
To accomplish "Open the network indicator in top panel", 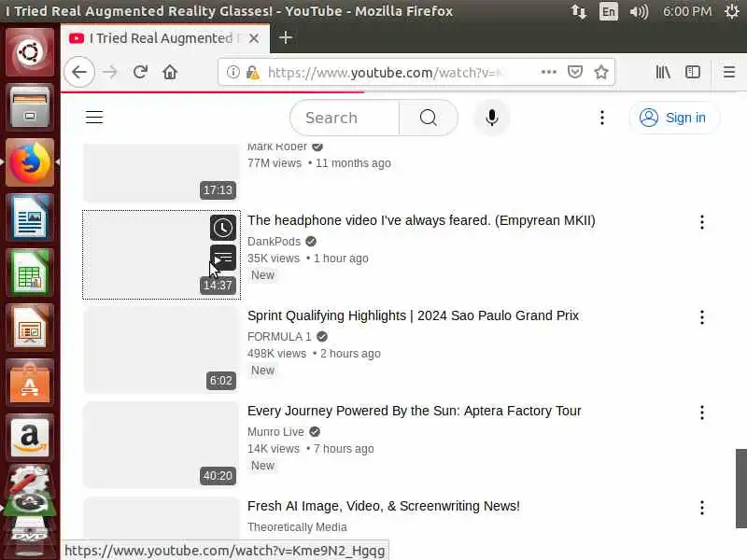I will [x=578, y=11].
